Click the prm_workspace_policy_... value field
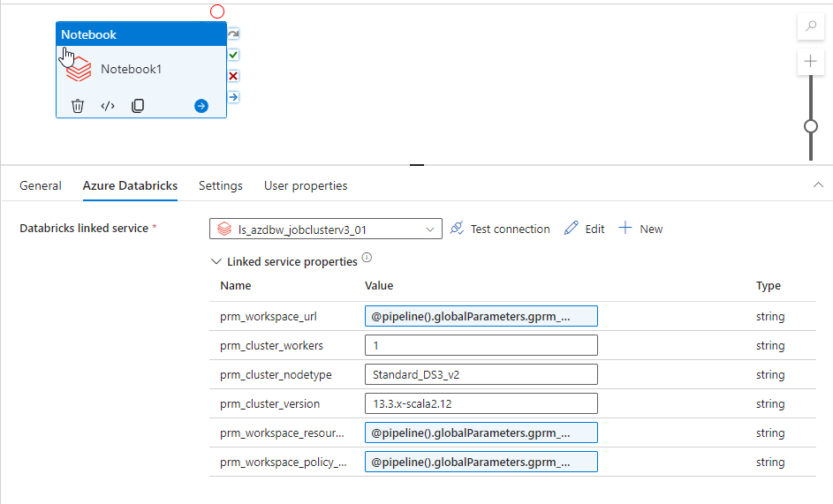The image size is (833, 504). click(481, 462)
